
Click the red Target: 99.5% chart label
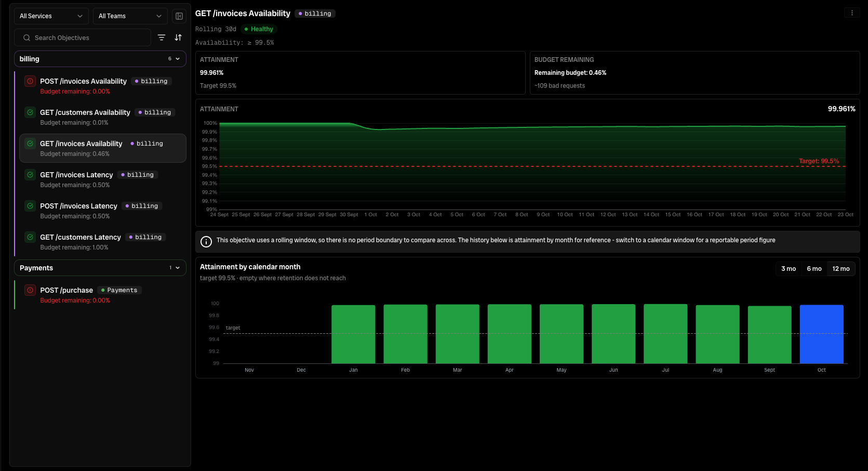click(819, 161)
